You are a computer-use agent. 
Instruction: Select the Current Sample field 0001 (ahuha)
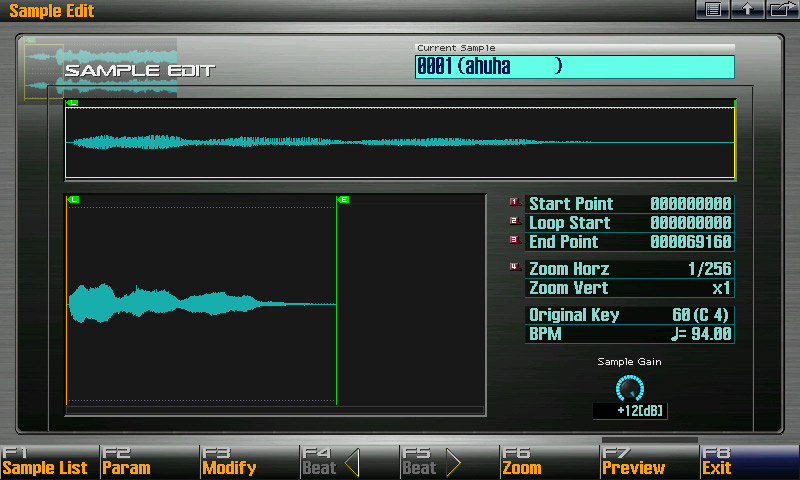click(574, 66)
